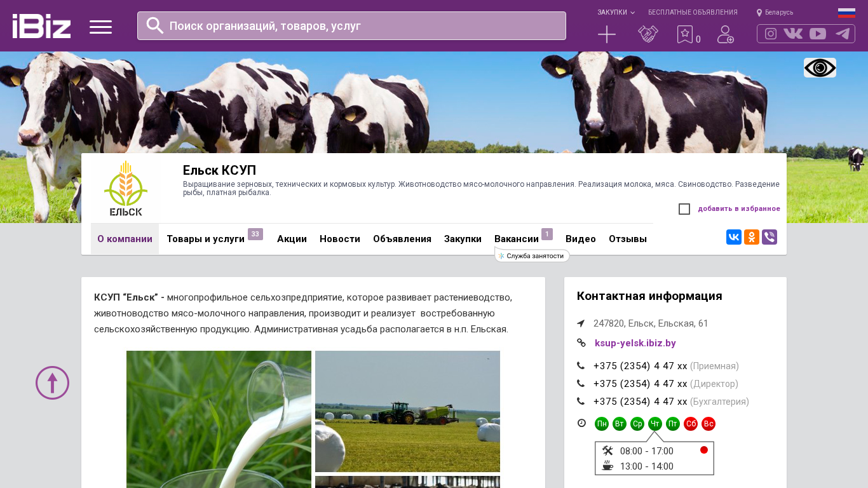
Task: Click the plus add icon in header
Action: (x=607, y=34)
